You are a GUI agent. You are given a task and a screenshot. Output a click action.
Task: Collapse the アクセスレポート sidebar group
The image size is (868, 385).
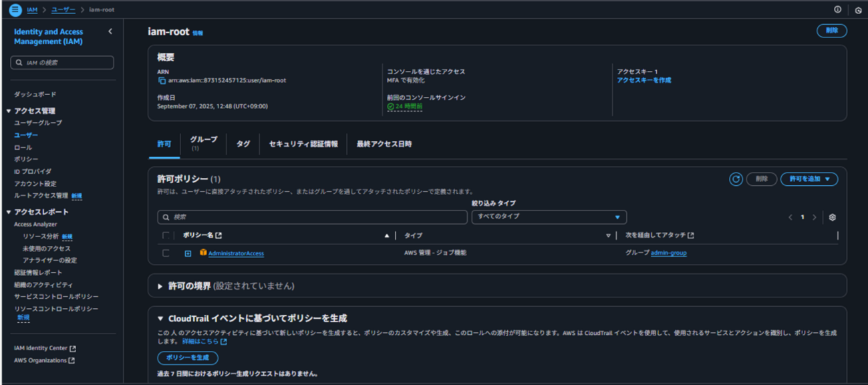pyautogui.click(x=9, y=212)
